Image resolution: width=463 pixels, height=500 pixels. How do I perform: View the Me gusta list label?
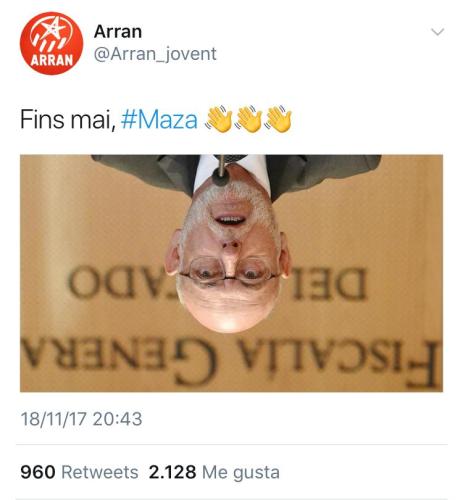241,473
